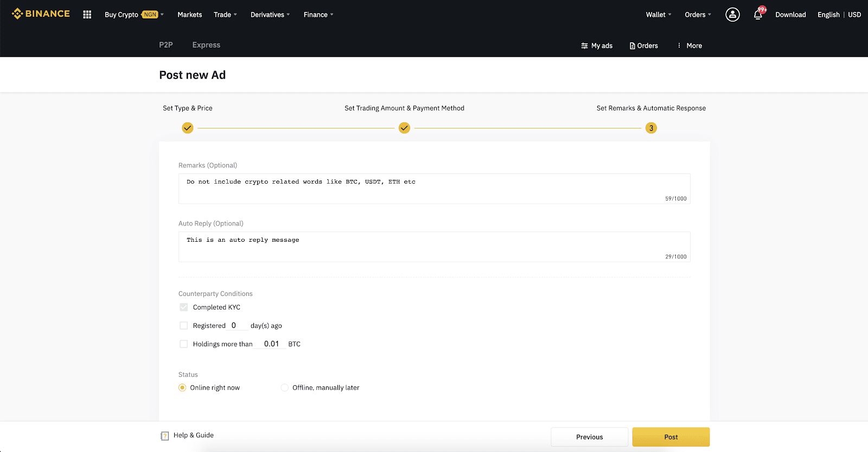The width and height of the screenshot is (868, 452).
Task: Click the NGN currency badge
Action: click(x=150, y=15)
